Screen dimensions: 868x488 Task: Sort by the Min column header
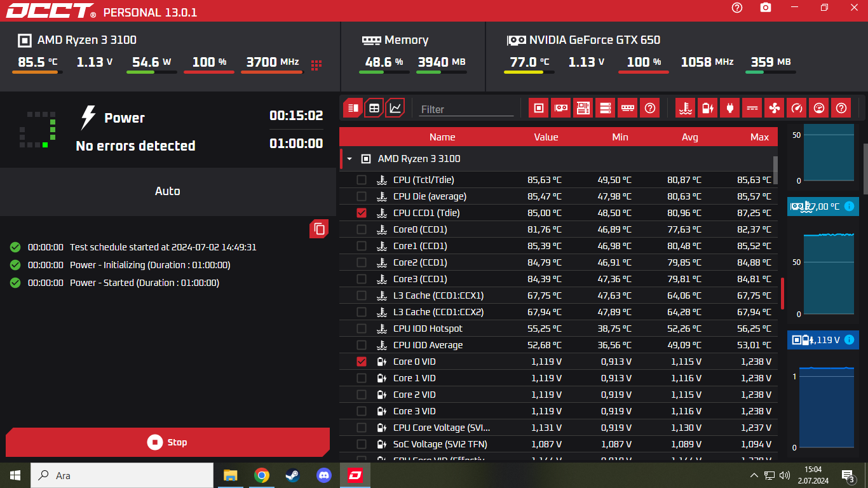(x=620, y=137)
